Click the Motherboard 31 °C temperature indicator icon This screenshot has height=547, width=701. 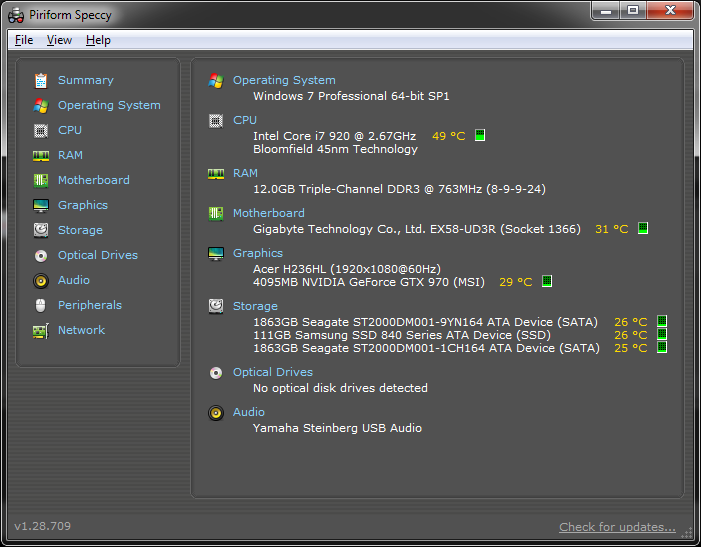(x=643, y=228)
